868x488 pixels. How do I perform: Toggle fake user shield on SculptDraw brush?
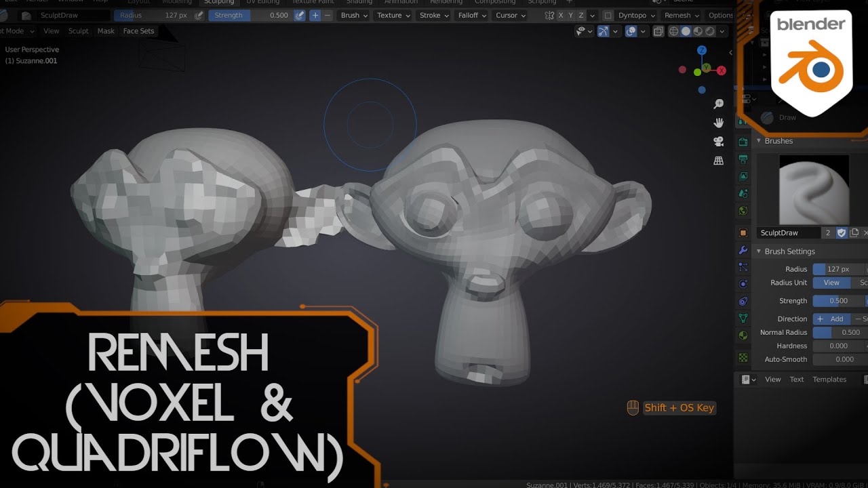pos(842,232)
